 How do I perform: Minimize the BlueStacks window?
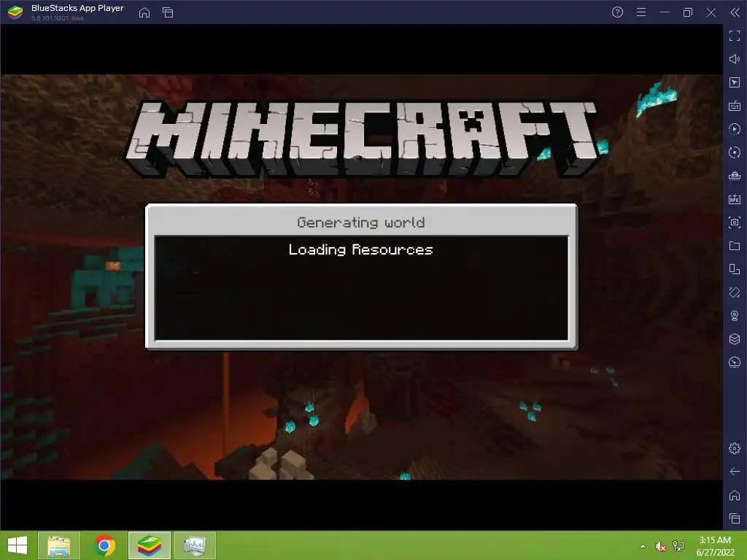coord(665,12)
